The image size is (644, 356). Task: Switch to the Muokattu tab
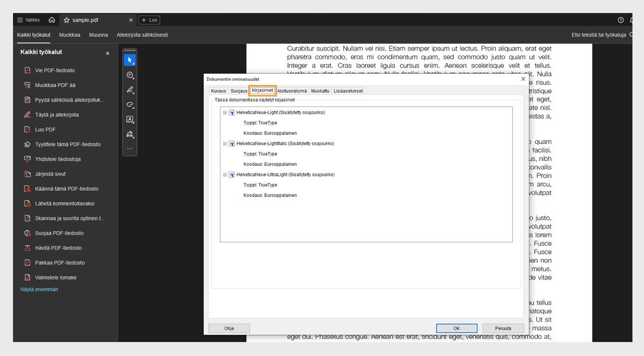click(x=320, y=91)
